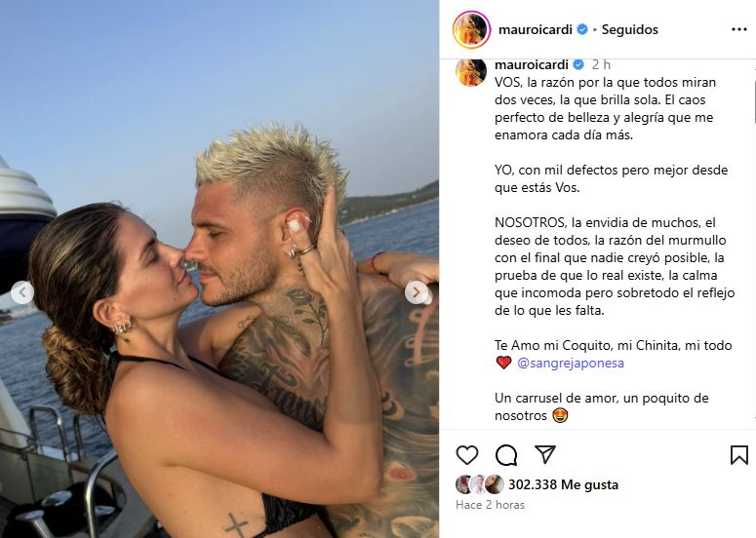Open comments with speech bubble icon
Screen dimensions: 756x538
coord(506,455)
